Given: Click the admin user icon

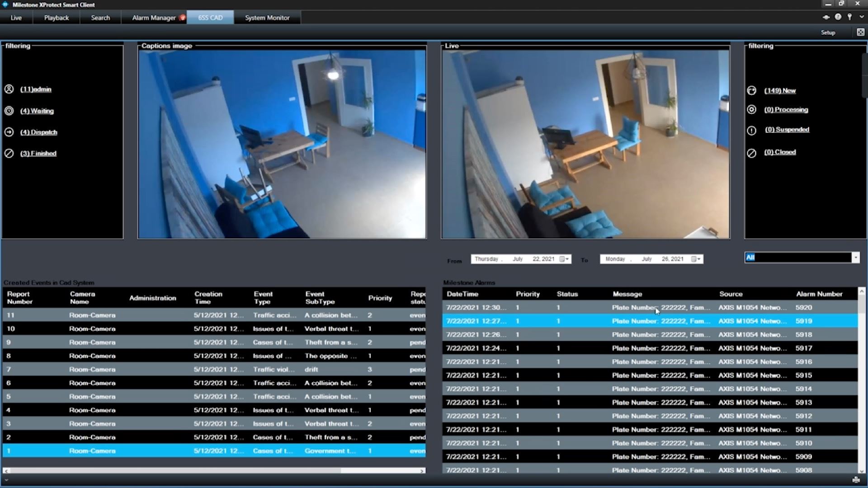Looking at the screenshot, I should [9, 89].
